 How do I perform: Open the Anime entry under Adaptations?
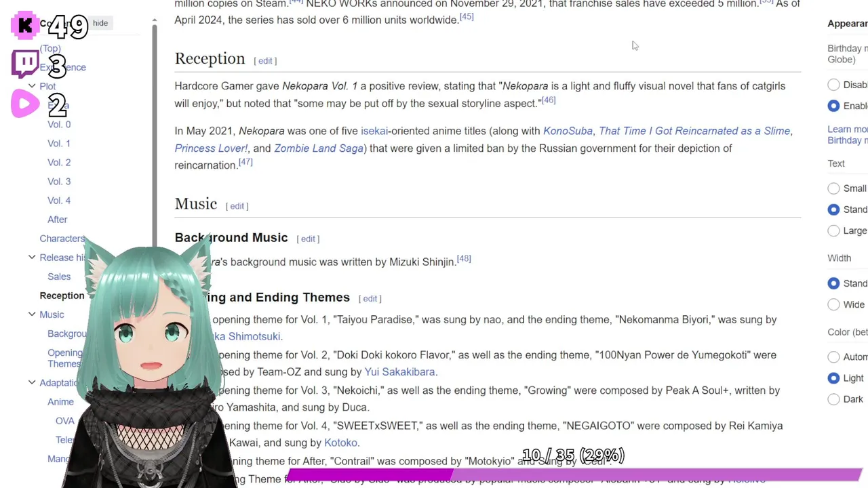tap(60, 402)
